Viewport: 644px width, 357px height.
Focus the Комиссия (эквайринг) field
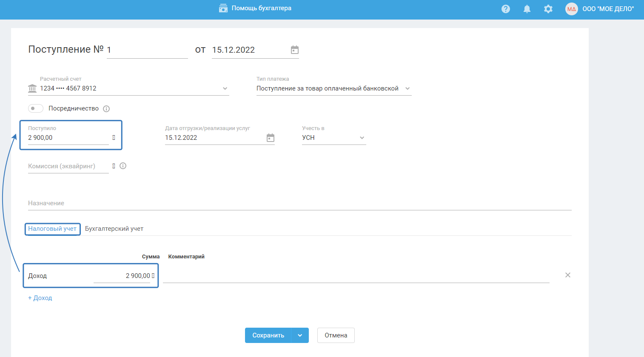68,166
